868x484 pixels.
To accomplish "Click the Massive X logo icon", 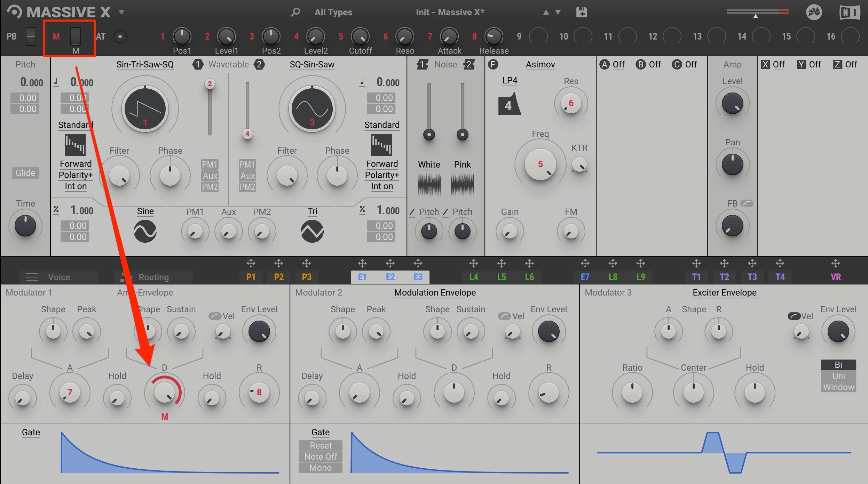I will [15, 12].
